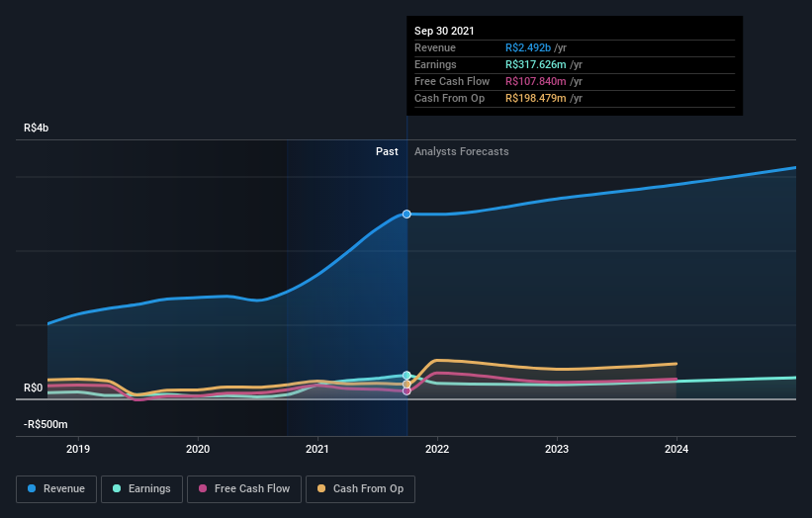Click the -R$500m y-axis label
This screenshot has width=812, height=518.
click(x=45, y=424)
